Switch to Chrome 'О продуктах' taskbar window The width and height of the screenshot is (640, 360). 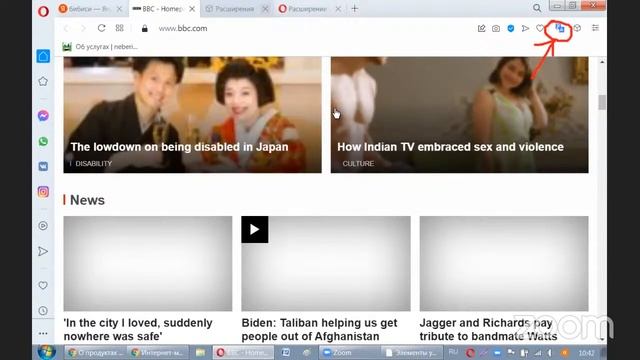pos(95,353)
